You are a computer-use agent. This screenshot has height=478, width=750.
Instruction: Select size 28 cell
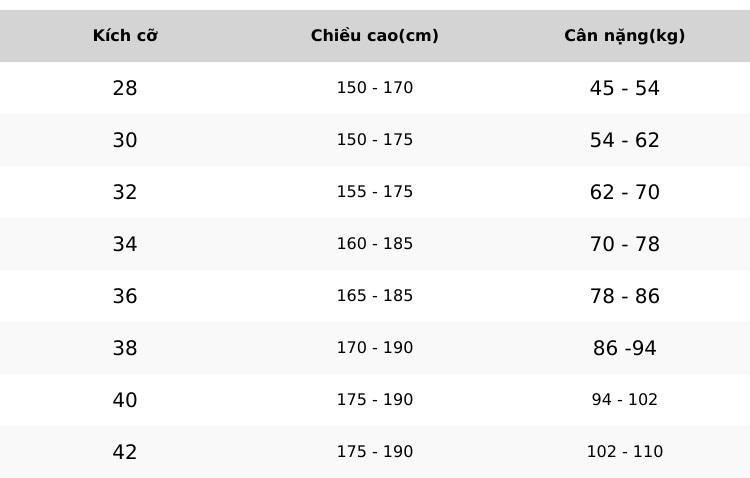[x=125, y=88]
